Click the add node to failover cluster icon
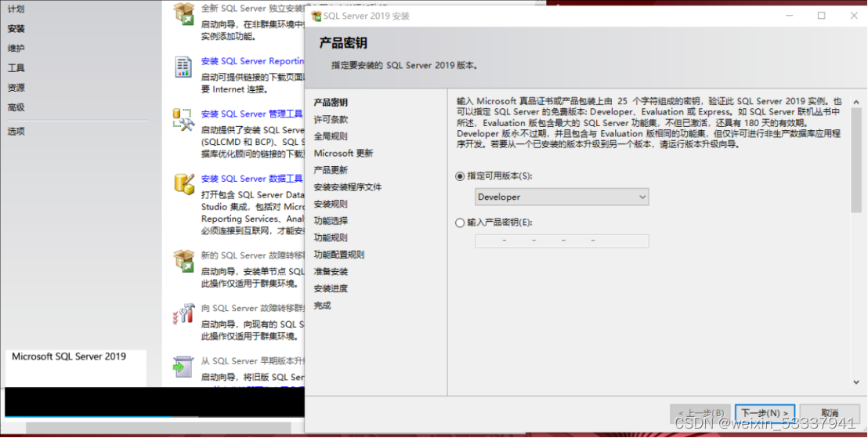This screenshot has height=438, width=868. point(184,313)
